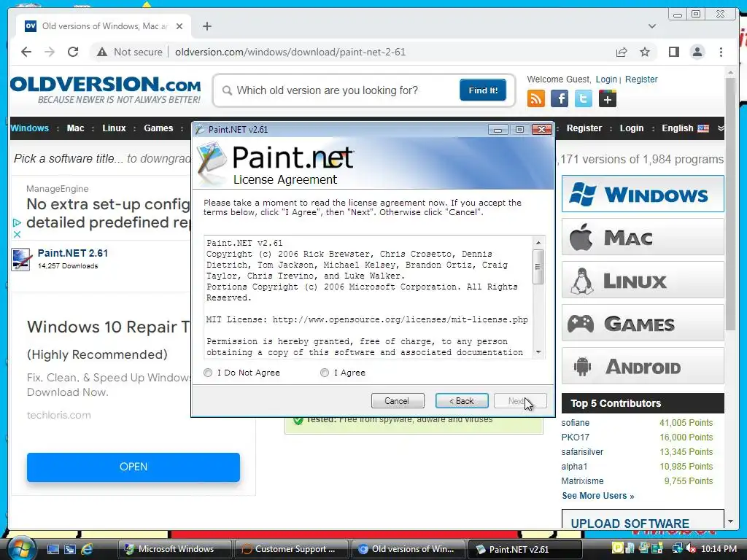Open contributor safarisilver's profile
This screenshot has width=747, height=560.
[582, 452]
